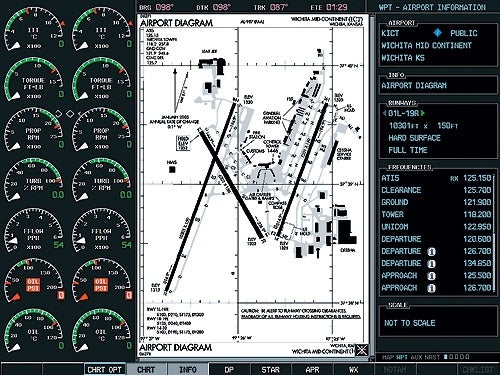Click the HARD SURFACE runway text
The height and width of the screenshot is (375, 500).
pos(414,138)
